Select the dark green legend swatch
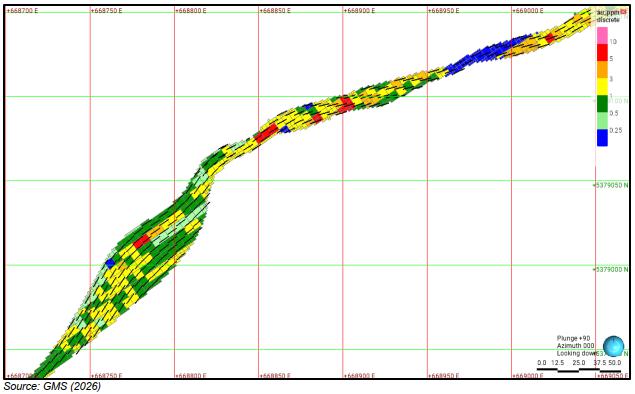Image resolution: width=635 pixels, height=394 pixels. (602, 104)
